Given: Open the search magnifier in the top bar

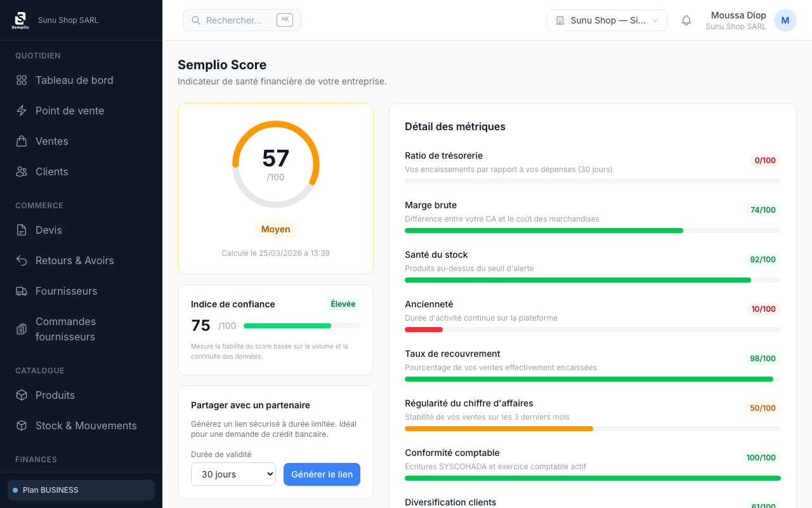Looking at the screenshot, I should coord(196,20).
